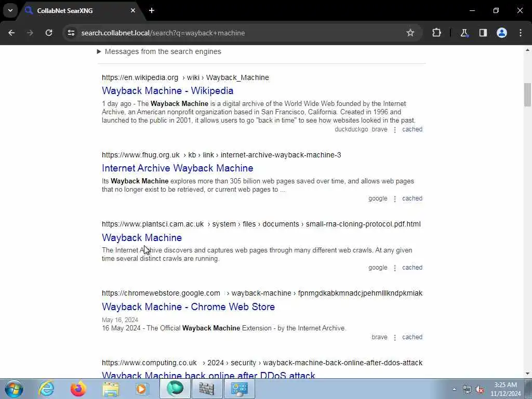Open more options dots on Wikipedia result
The width and height of the screenshot is (532, 399).
pyautogui.click(x=395, y=129)
